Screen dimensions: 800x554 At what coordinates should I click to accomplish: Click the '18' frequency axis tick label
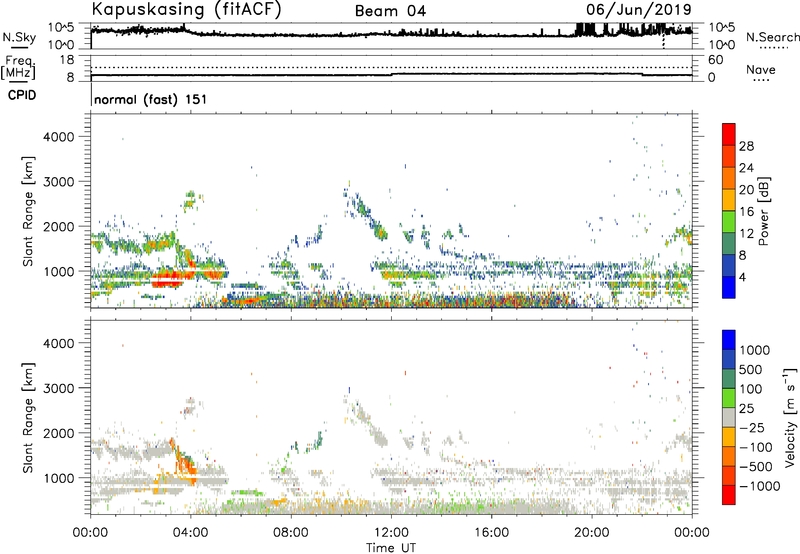66,60
